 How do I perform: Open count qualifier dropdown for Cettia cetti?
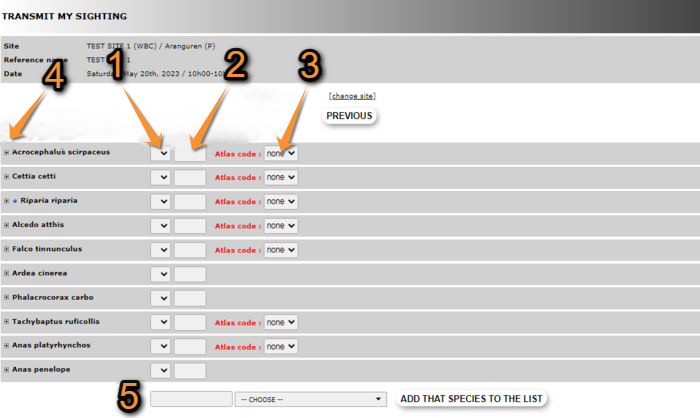tap(160, 177)
